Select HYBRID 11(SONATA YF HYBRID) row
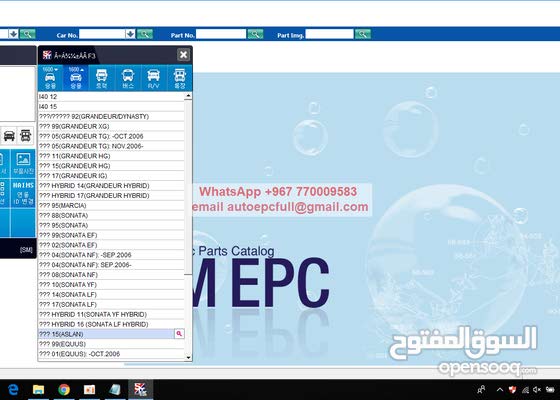This screenshot has height=400, width=560. tap(111, 314)
